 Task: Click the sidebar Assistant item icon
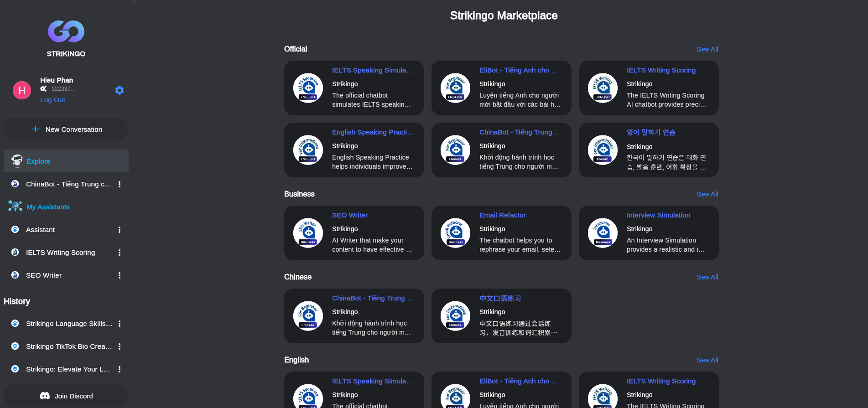click(x=15, y=229)
